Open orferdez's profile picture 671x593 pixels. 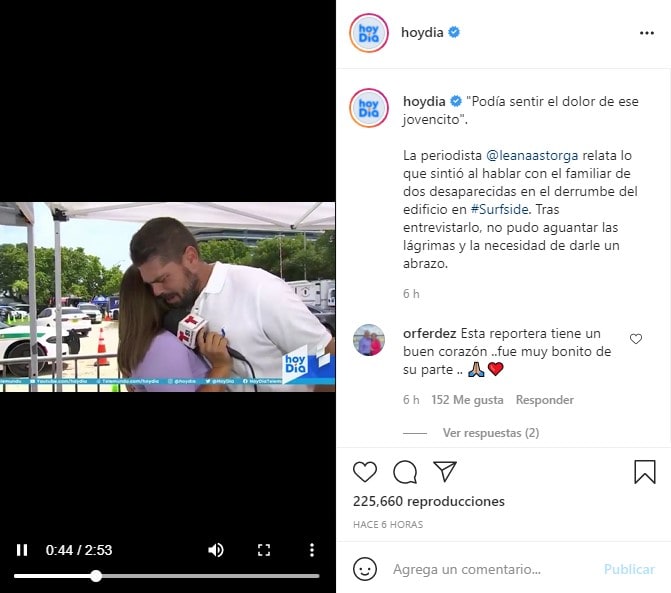(369, 340)
